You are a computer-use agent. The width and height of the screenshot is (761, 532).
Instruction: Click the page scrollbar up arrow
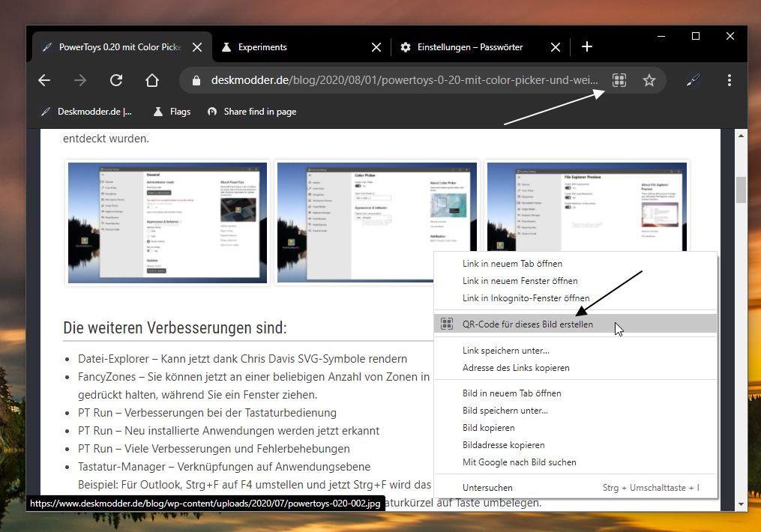coord(741,136)
